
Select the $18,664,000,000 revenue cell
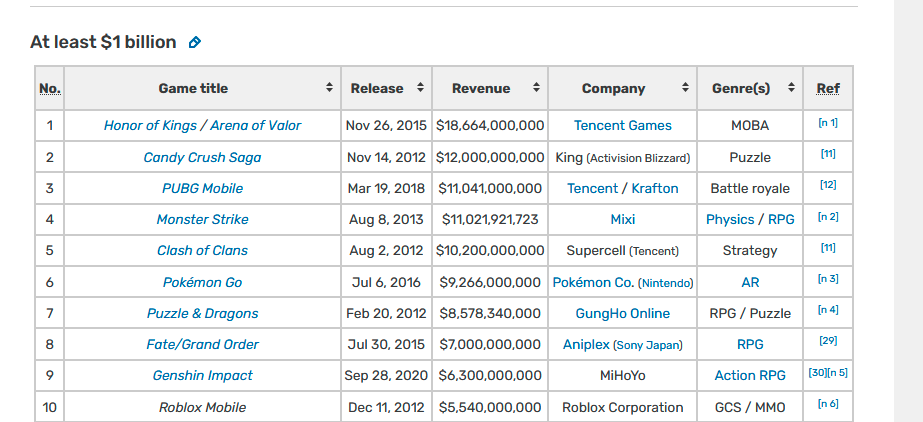pyautogui.click(x=490, y=125)
